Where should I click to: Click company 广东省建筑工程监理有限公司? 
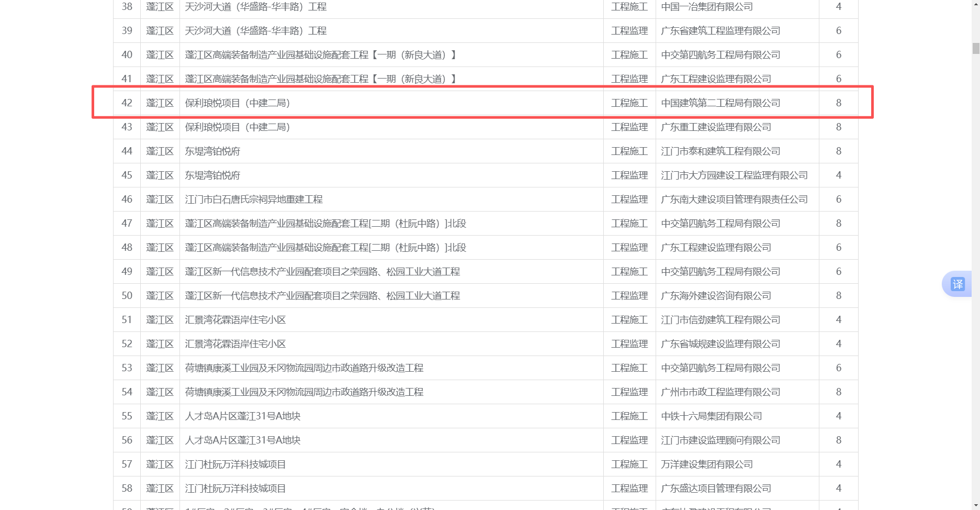(720, 31)
